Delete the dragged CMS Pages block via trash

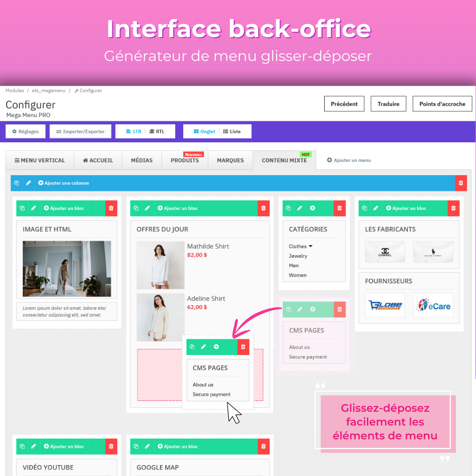click(243, 347)
